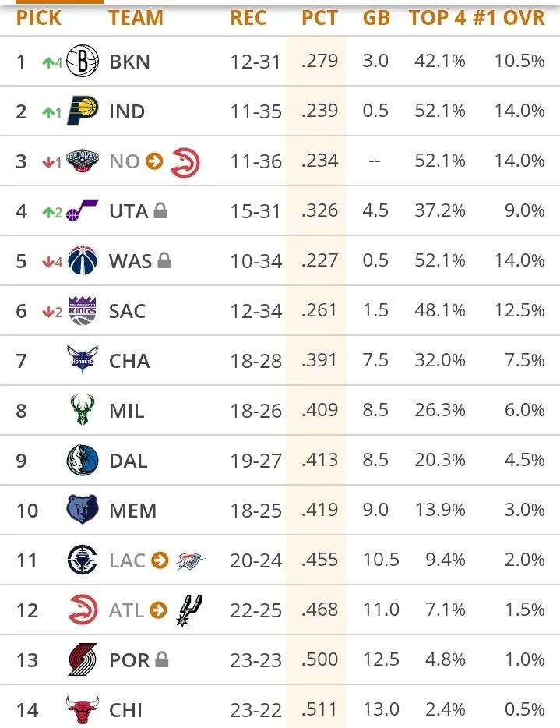The image size is (560, 728).
Task: Click the green up-4 indicator for BKN
Action: tap(52, 62)
